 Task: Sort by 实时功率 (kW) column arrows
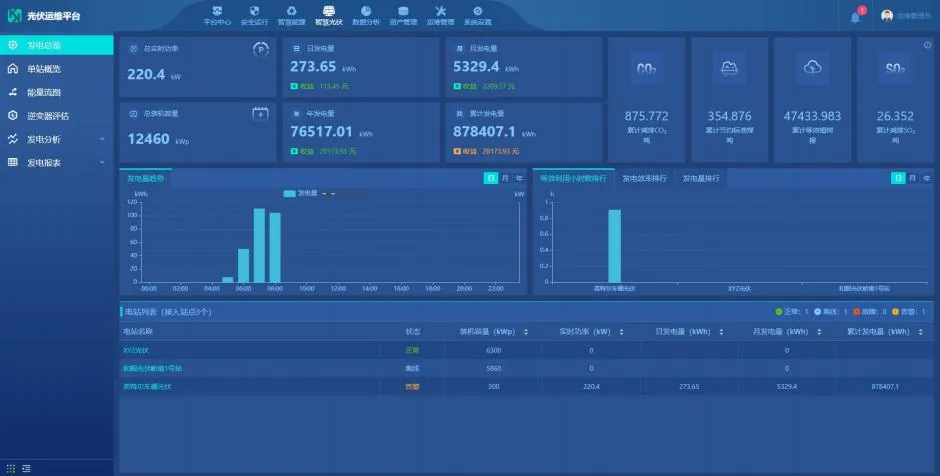[621, 332]
